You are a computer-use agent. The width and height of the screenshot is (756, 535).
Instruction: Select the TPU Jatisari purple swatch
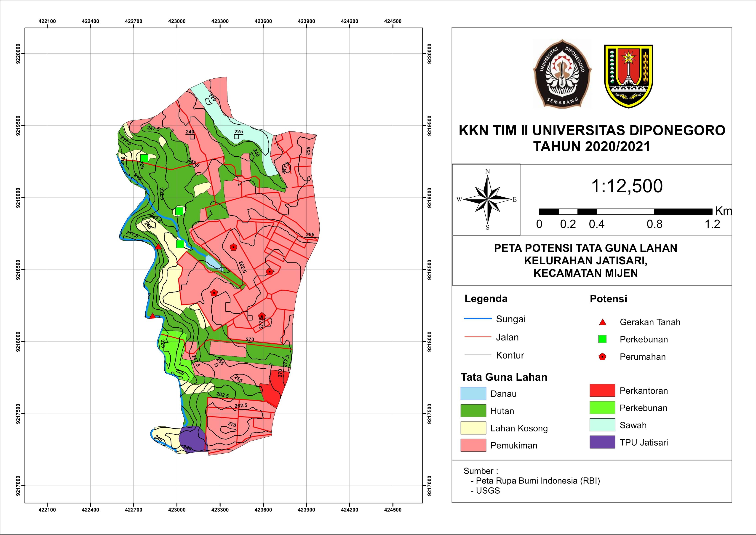602,442
